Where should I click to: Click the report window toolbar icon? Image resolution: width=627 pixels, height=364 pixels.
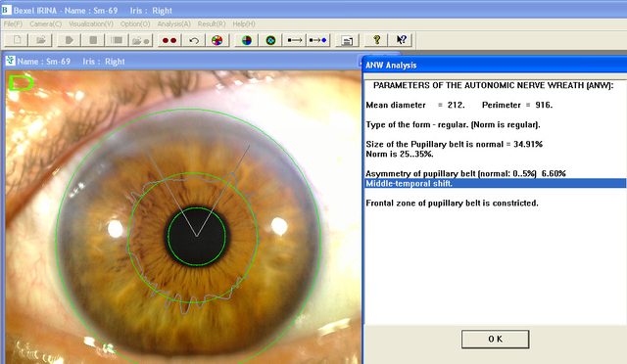click(347, 40)
